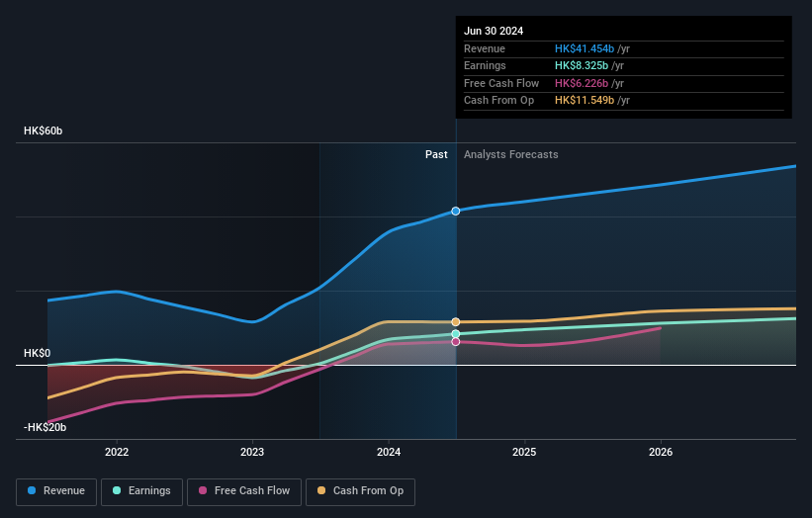The height and width of the screenshot is (518, 812).
Task: Click the HK$11.549b cash from op value
Action: 585,101
